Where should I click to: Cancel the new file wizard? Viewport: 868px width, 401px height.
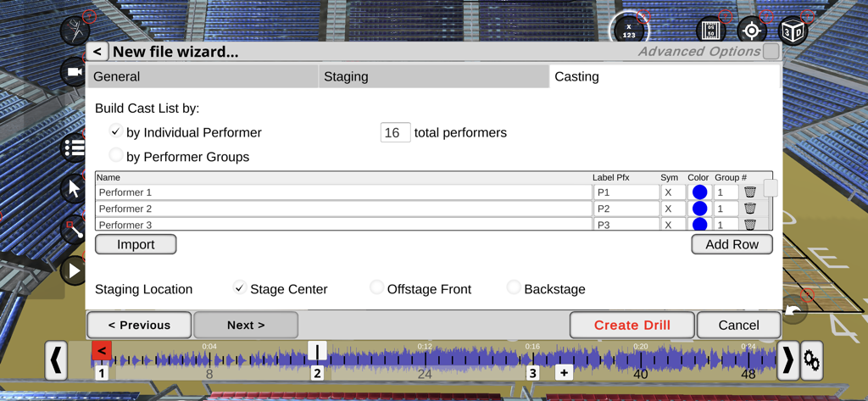tap(738, 325)
